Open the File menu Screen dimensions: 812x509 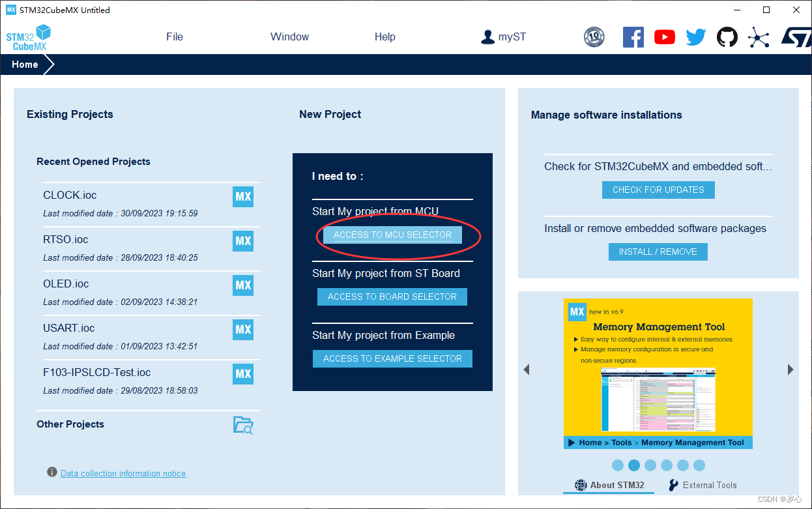point(175,36)
